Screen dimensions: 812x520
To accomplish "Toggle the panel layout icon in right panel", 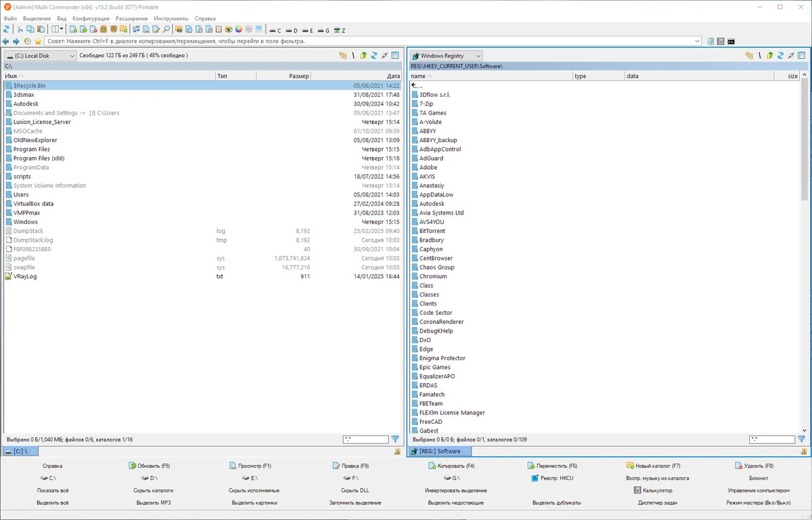I will pyautogui.click(x=801, y=56).
